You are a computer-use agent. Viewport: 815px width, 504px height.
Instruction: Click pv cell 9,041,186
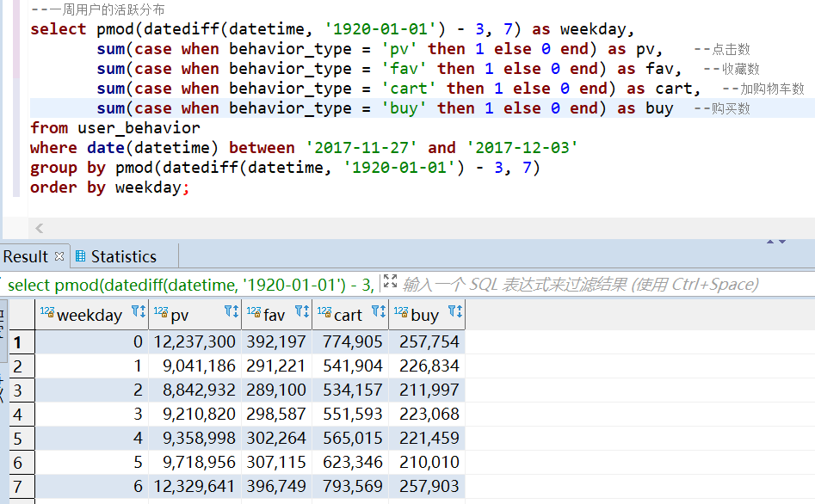point(194,366)
